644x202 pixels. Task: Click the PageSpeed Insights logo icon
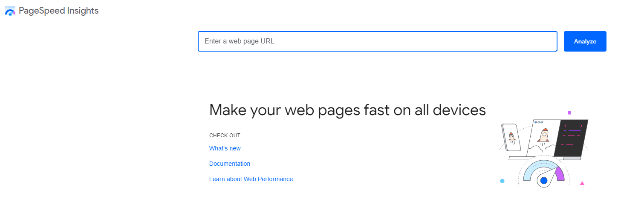(10, 11)
